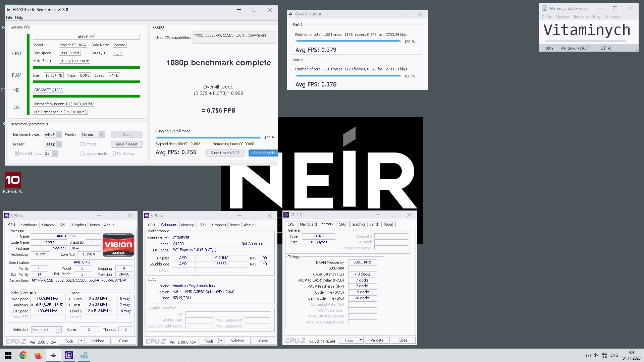Switch to Graphics tab in CPU-Z Memory window
The image size is (644, 362).
click(358, 224)
